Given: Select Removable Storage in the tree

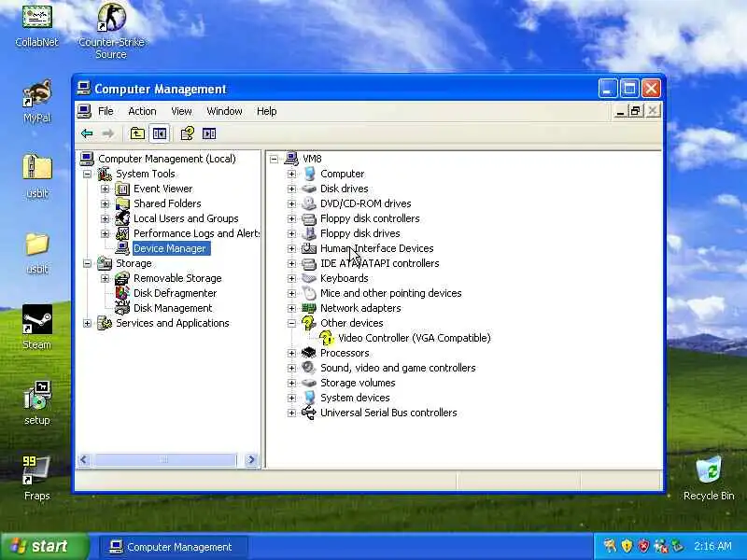Looking at the screenshot, I should pos(177,278).
